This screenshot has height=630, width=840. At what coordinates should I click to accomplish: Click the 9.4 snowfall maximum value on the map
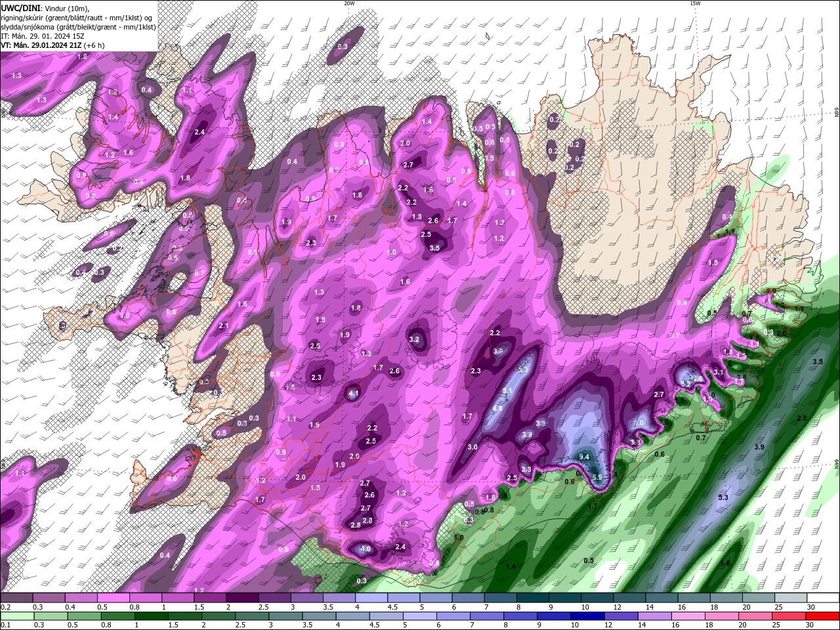tap(585, 457)
